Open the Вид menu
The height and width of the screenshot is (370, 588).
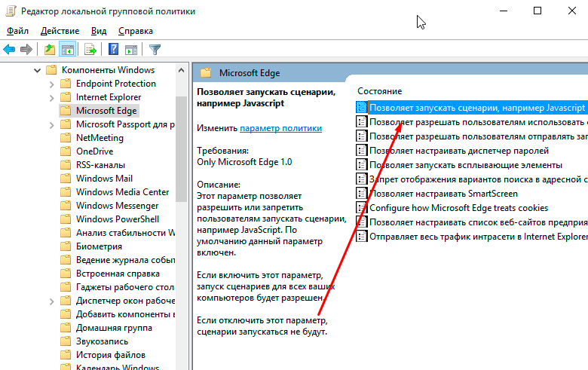99,31
